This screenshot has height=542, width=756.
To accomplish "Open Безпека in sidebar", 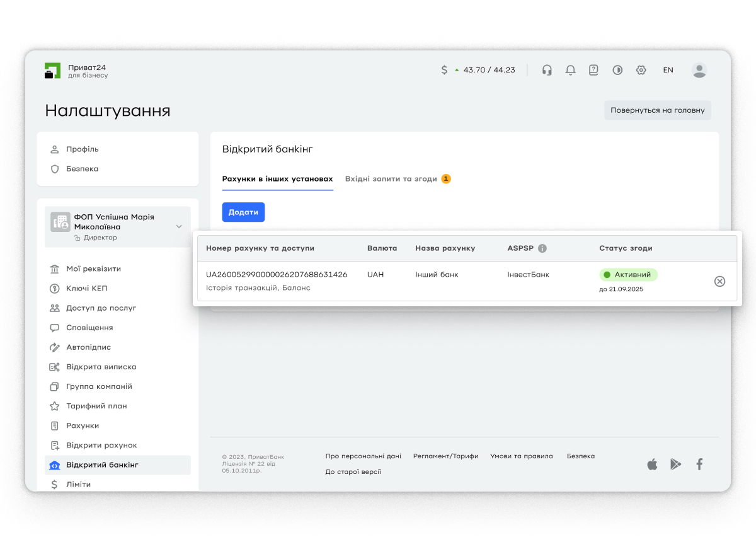I will coord(83,169).
